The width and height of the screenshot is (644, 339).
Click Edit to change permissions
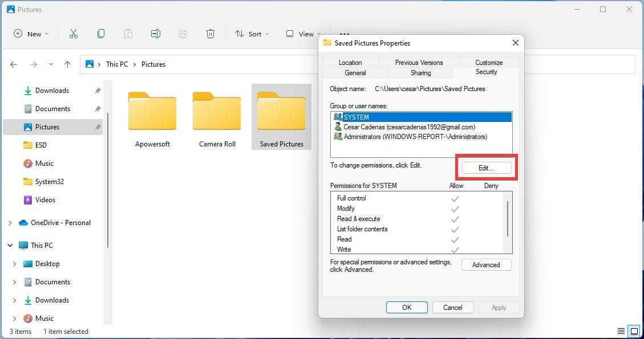point(487,168)
